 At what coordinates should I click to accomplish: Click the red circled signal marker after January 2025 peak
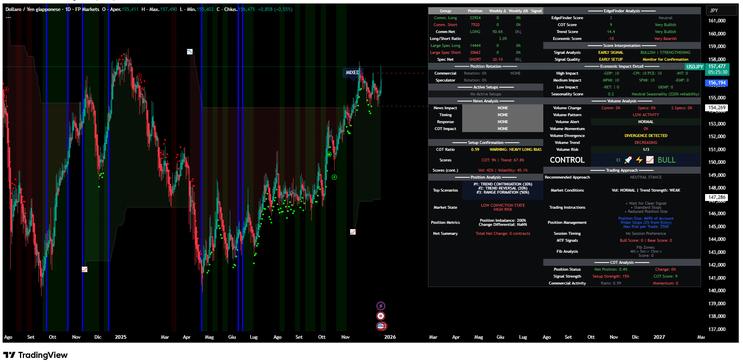tap(139, 76)
